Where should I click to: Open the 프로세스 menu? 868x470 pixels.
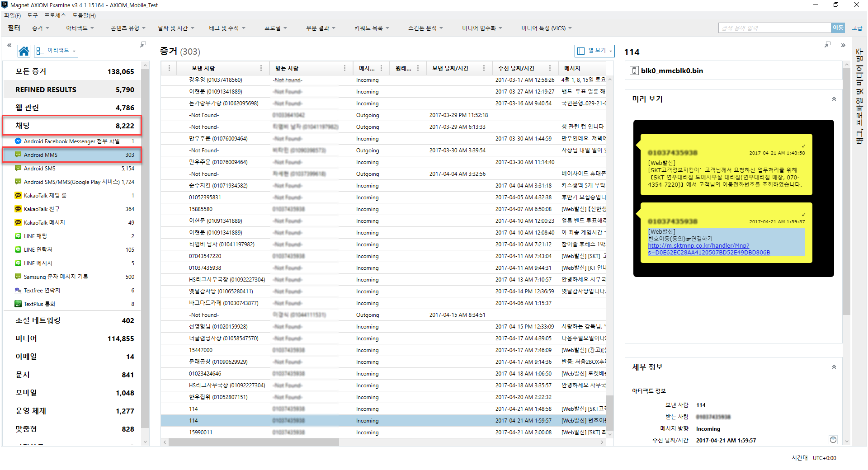click(55, 15)
